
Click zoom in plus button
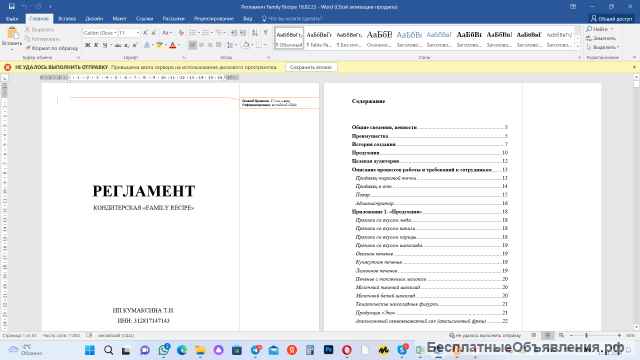coord(619,335)
